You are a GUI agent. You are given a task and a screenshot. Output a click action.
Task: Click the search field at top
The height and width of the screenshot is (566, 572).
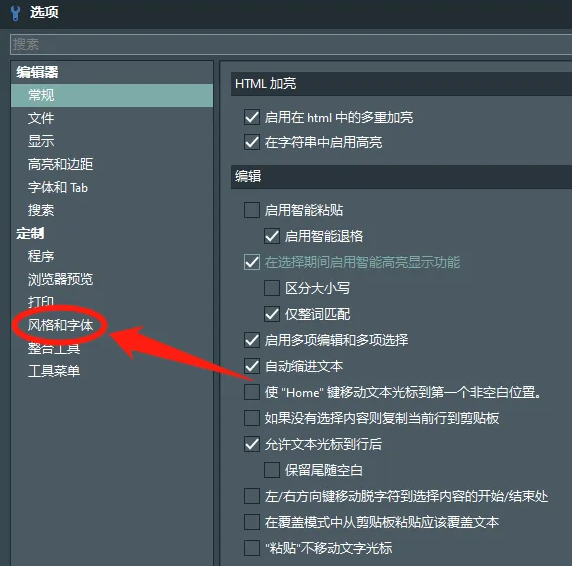(x=291, y=44)
